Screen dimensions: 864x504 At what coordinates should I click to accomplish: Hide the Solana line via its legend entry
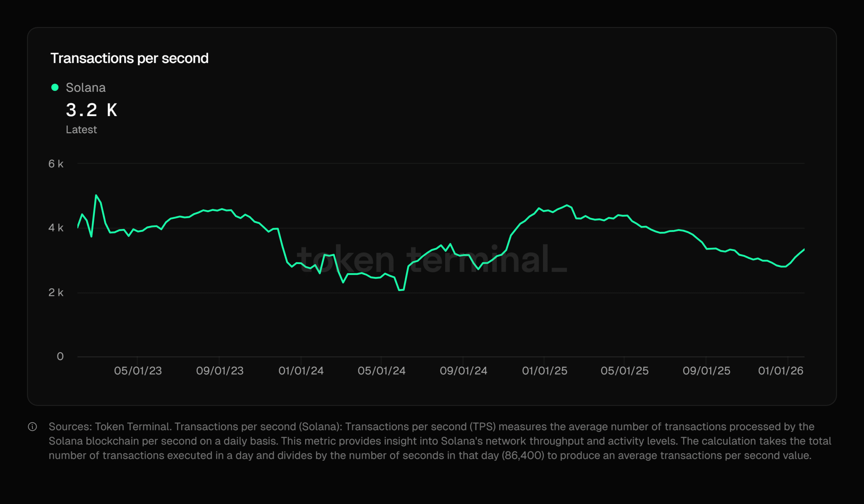[x=86, y=87]
